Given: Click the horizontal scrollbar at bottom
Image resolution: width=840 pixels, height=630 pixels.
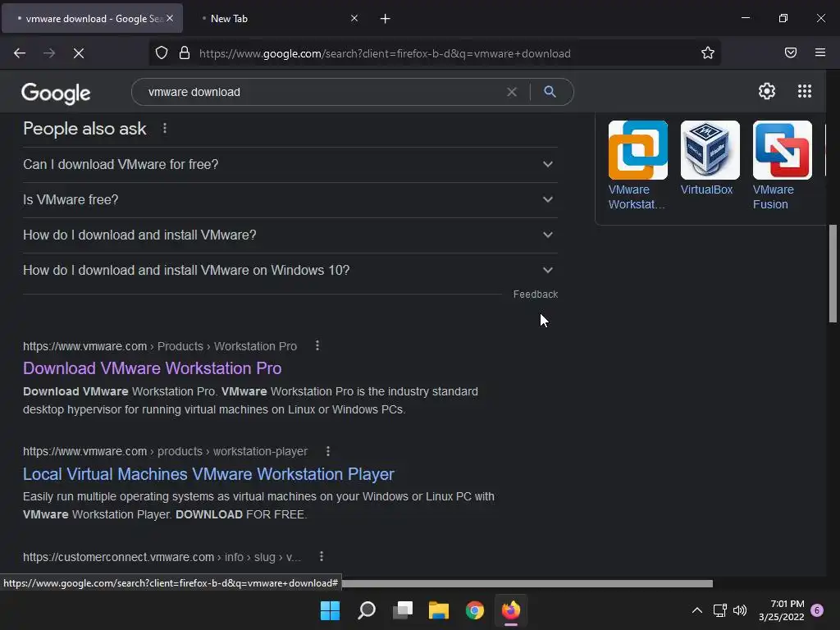Looking at the screenshot, I should click(527, 583).
